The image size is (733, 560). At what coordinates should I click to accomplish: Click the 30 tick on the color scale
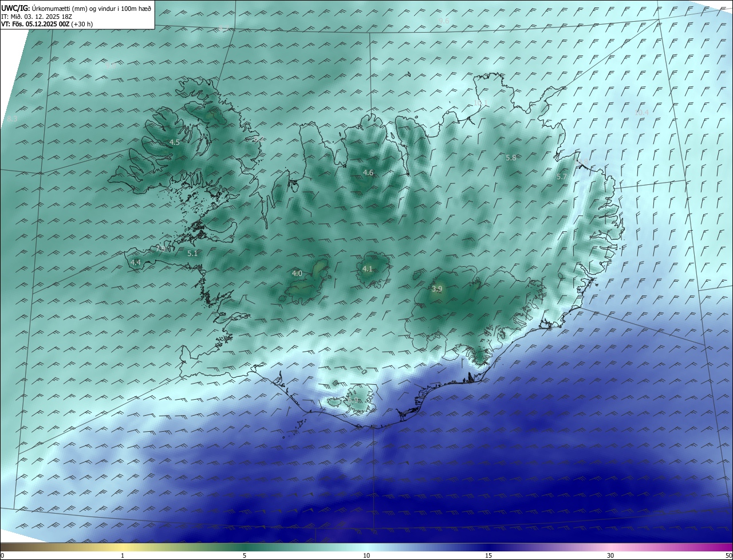610,555
